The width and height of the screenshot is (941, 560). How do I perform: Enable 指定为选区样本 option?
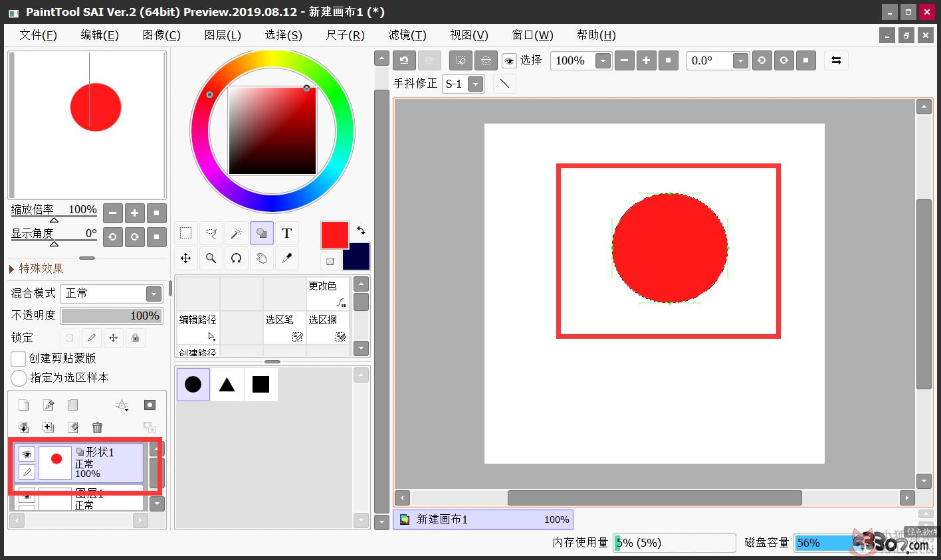(x=19, y=378)
